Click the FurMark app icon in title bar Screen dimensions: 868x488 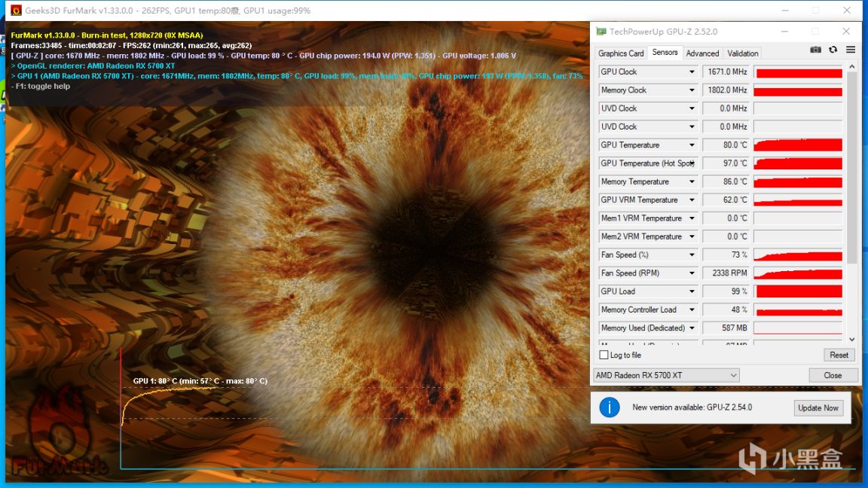click(x=16, y=11)
